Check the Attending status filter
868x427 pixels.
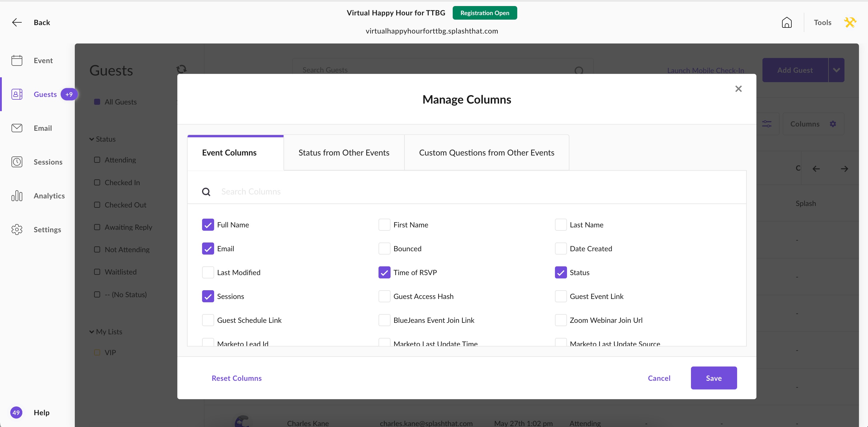click(x=97, y=160)
